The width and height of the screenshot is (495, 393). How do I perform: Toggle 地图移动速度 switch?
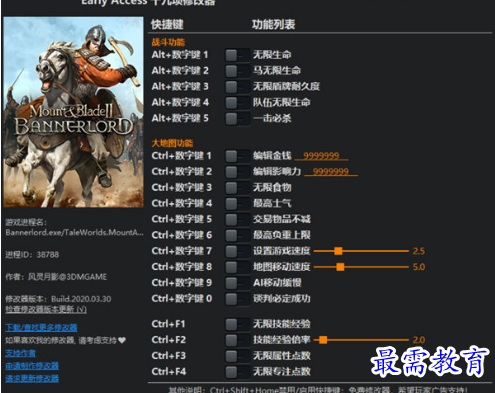[237, 267]
